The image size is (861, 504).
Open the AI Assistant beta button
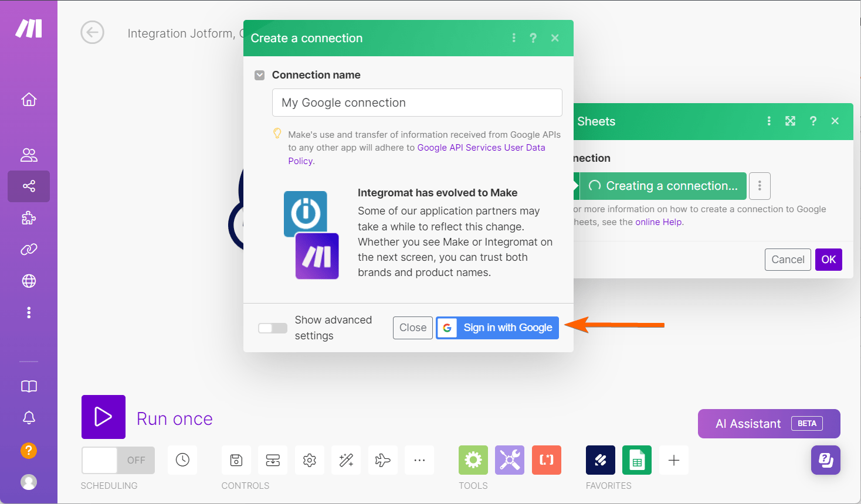click(x=769, y=424)
